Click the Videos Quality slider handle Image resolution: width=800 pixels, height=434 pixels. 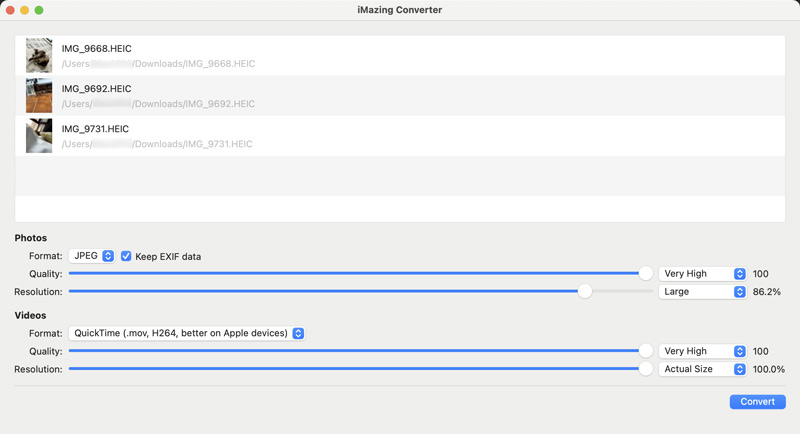(x=645, y=351)
